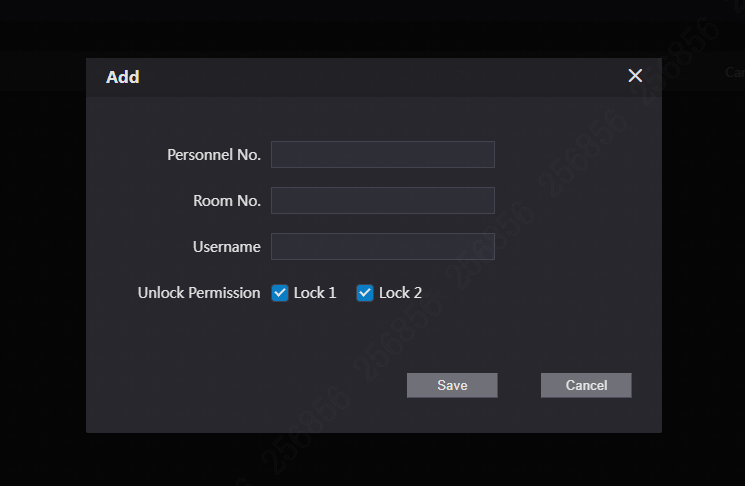Click the Personnel No. input field

tap(382, 154)
